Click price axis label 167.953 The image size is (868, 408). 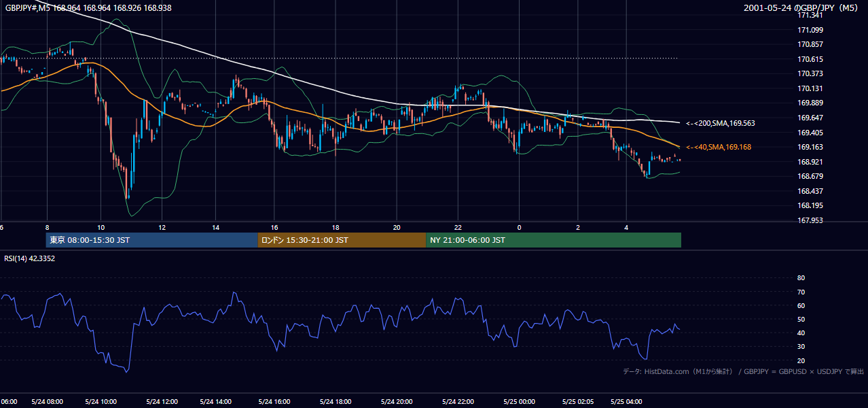pos(810,220)
